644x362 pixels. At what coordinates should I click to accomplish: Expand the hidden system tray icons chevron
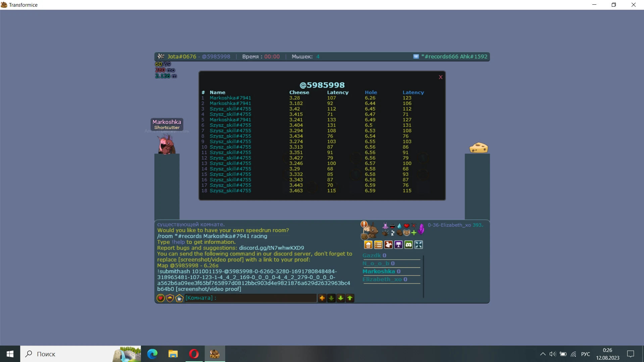click(543, 354)
